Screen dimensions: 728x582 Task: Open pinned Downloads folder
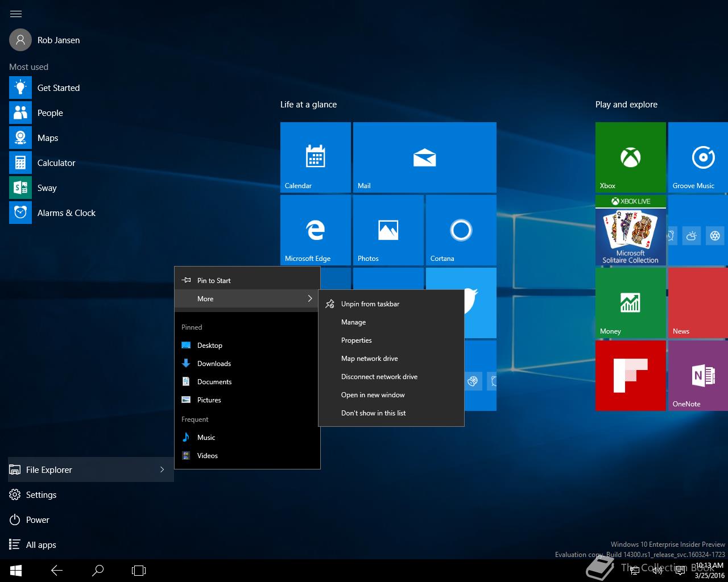247,363
